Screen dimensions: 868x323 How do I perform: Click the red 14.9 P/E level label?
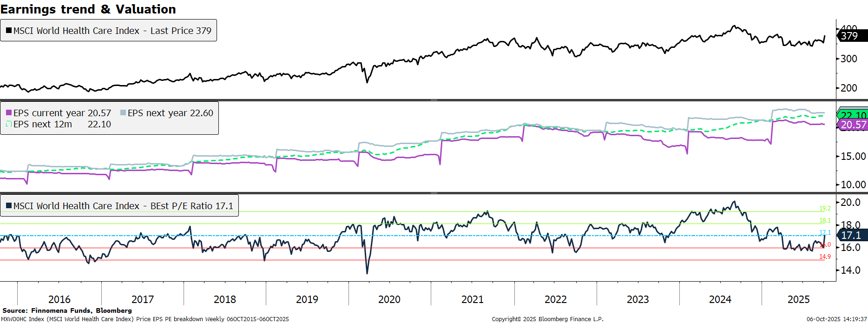pyautogui.click(x=825, y=257)
